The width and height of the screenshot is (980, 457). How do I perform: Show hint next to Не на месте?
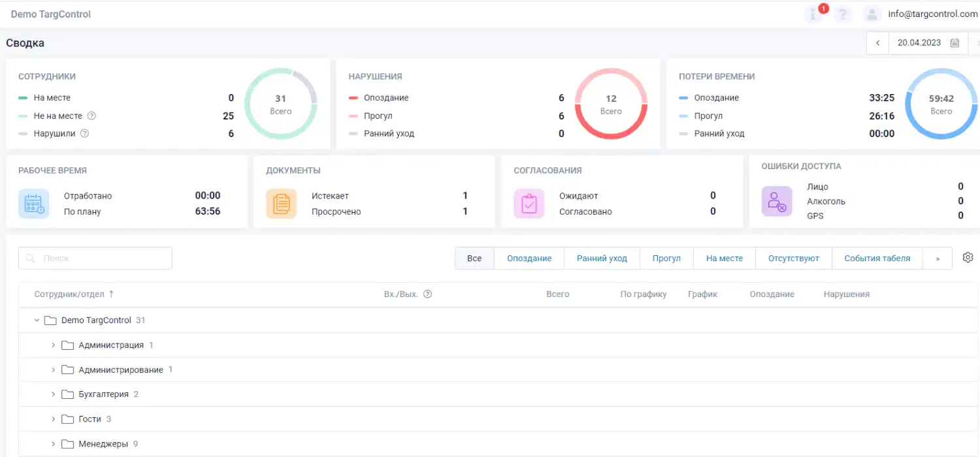point(91,116)
